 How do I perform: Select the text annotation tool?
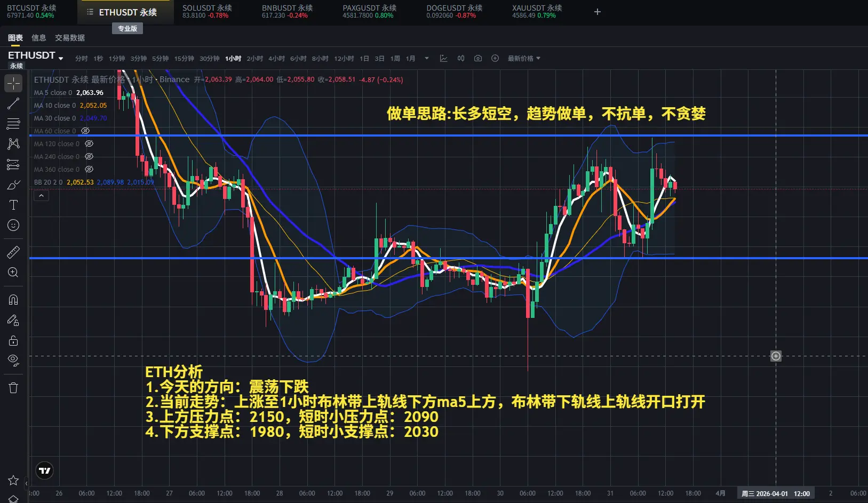pos(13,205)
